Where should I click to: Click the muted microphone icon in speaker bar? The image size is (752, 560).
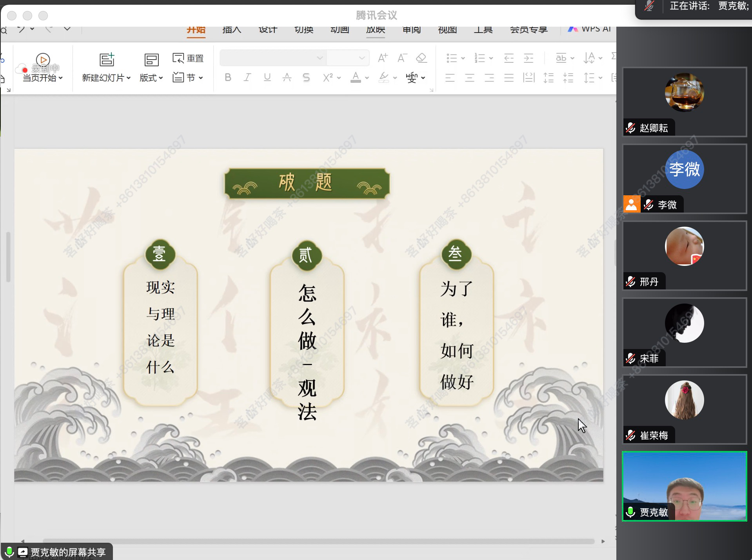tap(649, 6)
